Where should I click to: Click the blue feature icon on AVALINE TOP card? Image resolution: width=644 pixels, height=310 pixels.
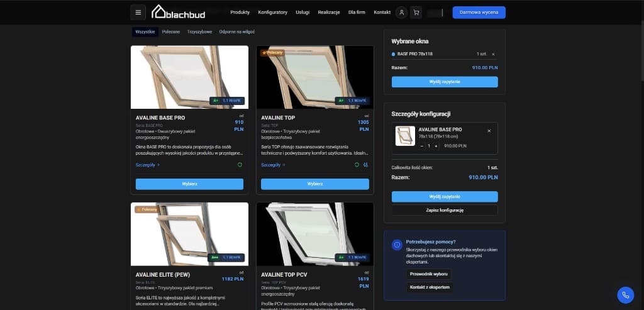click(365, 165)
